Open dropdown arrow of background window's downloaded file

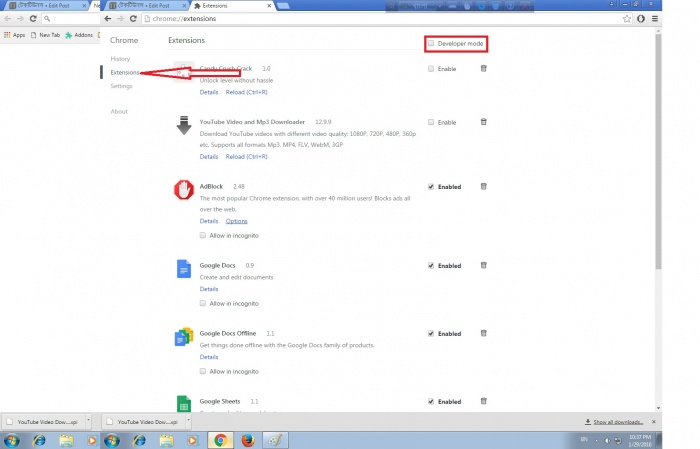pos(88,420)
